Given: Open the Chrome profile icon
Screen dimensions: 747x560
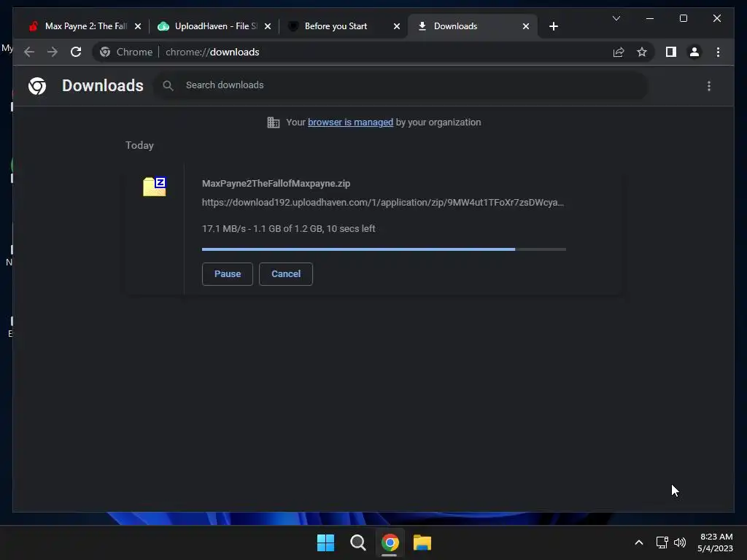Looking at the screenshot, I should point(694,52).
